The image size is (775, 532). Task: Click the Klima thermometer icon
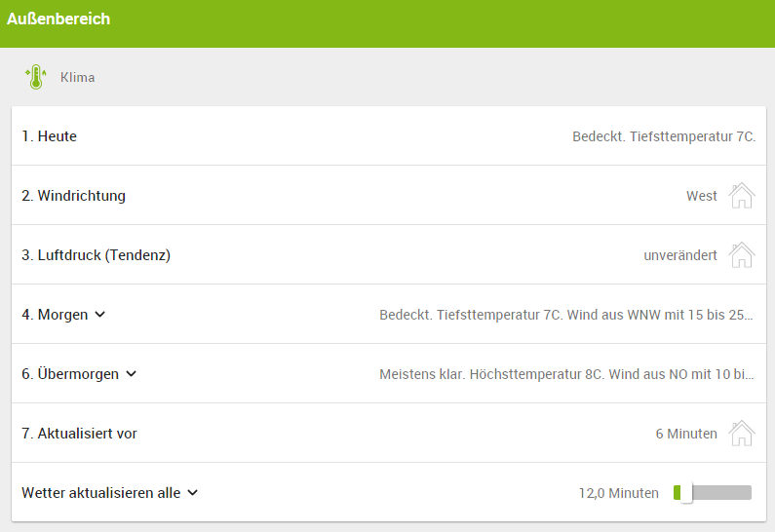pyautogui.click(x=36, y=78)
